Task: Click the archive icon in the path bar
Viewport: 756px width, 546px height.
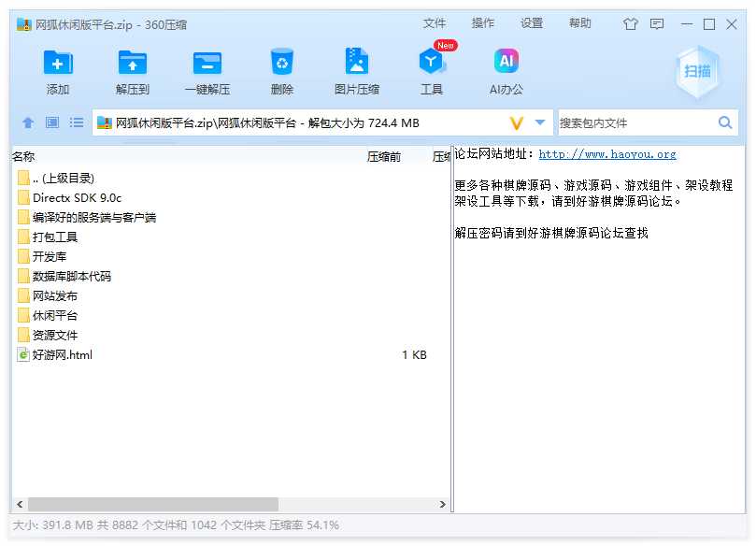Action: [104, 123]
